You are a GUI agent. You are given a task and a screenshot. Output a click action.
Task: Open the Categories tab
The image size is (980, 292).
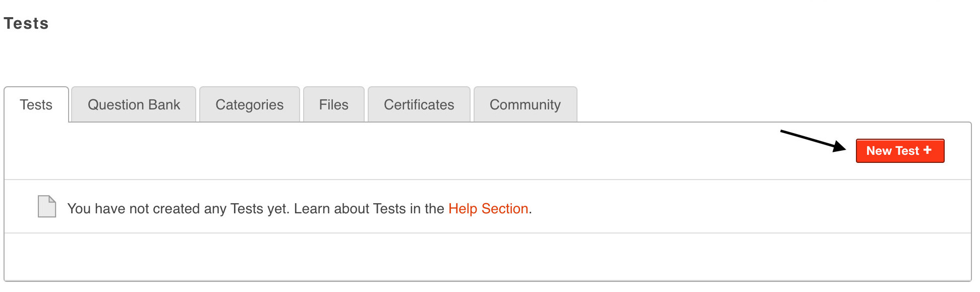250,105
